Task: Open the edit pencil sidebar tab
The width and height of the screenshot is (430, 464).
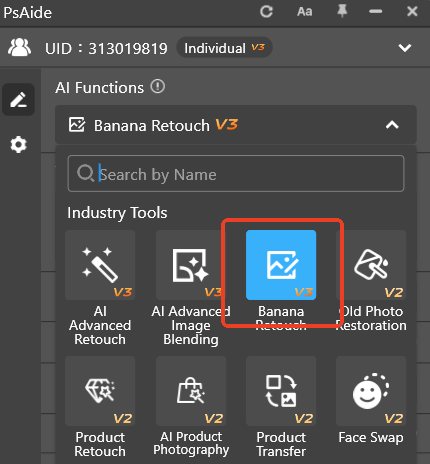Action: (19, 100)
